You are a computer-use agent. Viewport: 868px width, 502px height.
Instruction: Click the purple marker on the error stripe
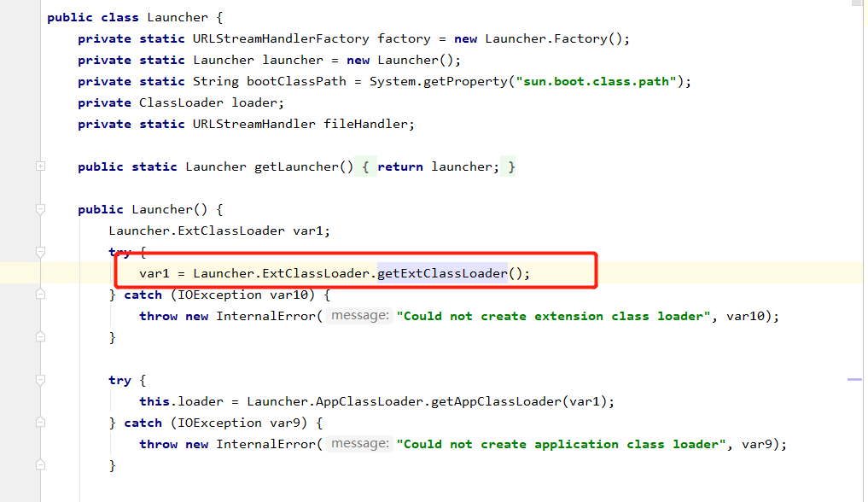(854, 380)
